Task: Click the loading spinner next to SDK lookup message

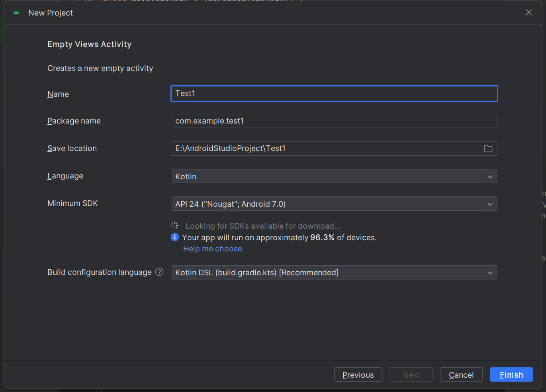Action: (175, 225)
